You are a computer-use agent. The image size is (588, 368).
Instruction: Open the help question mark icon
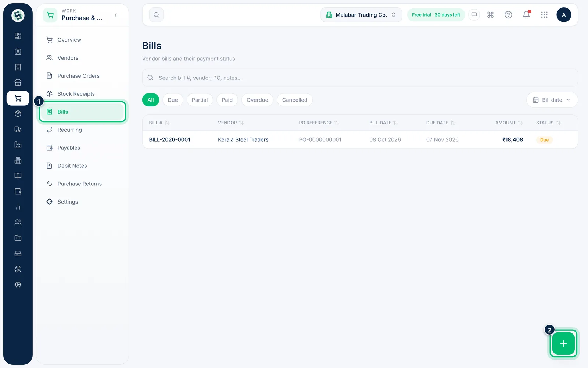(x=508, y=15)
